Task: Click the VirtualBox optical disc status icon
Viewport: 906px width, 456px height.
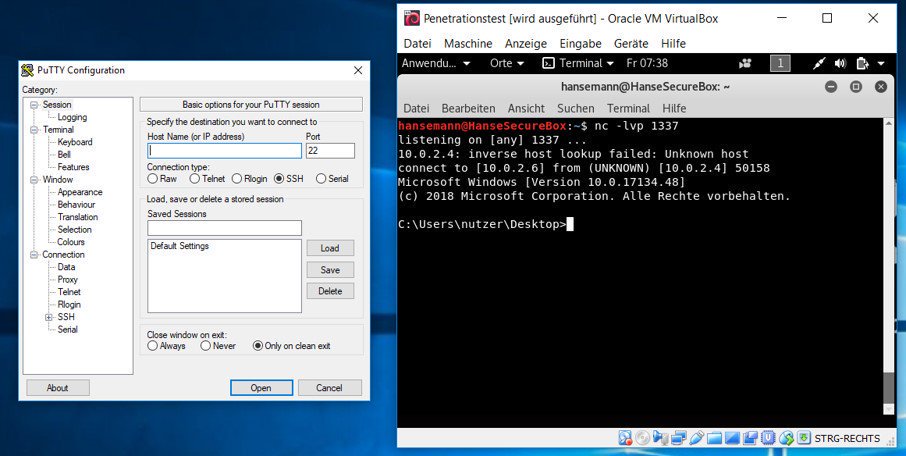Action: tap(643, 438)
